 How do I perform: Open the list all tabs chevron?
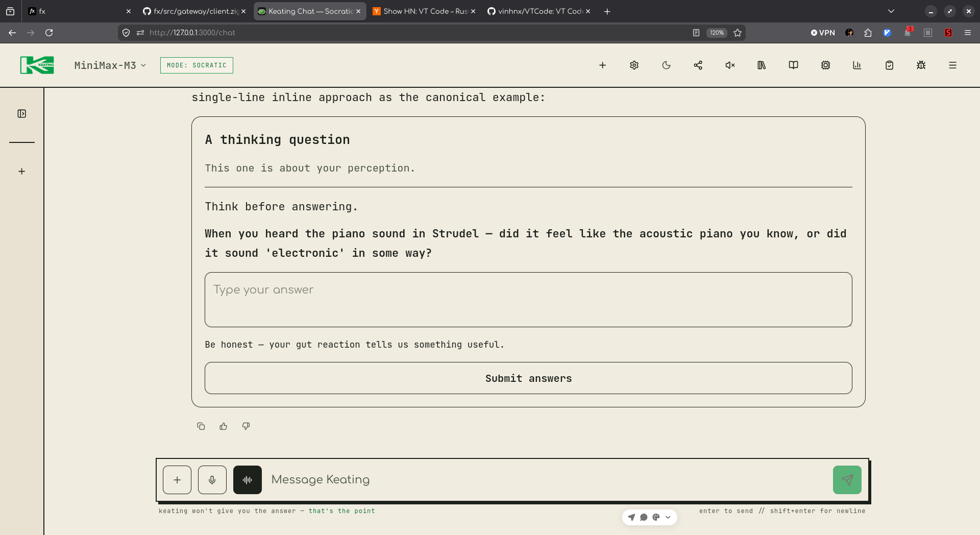[x=891, y=11]
